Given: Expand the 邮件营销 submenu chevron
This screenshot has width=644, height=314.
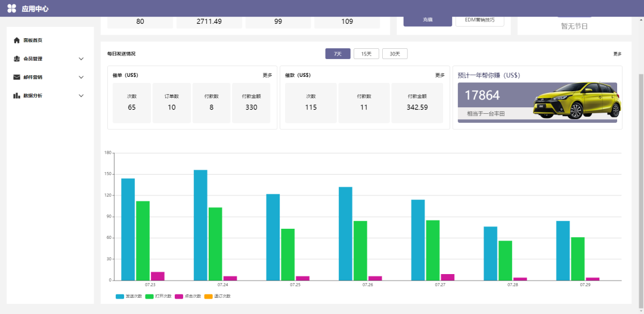Looking at the screenshot, I should [81, 77].
